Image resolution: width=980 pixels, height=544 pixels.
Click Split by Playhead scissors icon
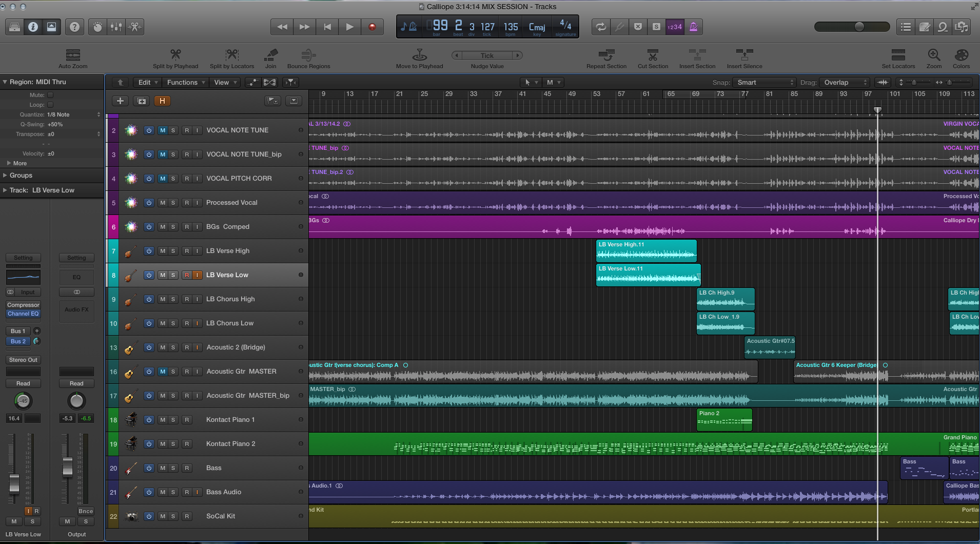click(x=175, y=54)
